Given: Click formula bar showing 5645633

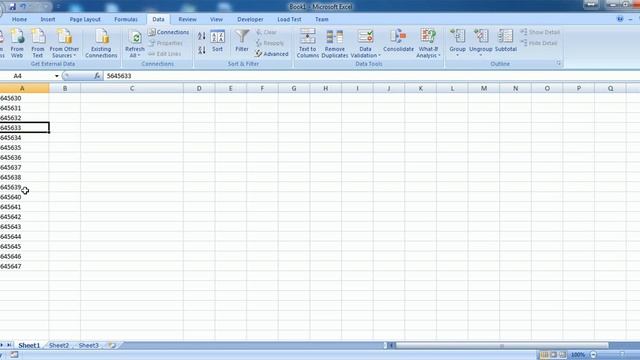Looking at the screenshot, I should pos(371,76).
